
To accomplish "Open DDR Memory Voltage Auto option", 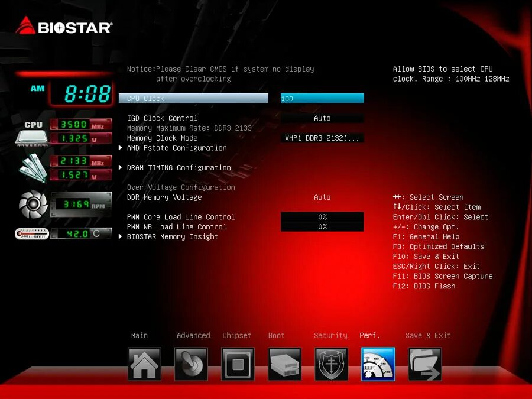I will click(x=322, y=197).
